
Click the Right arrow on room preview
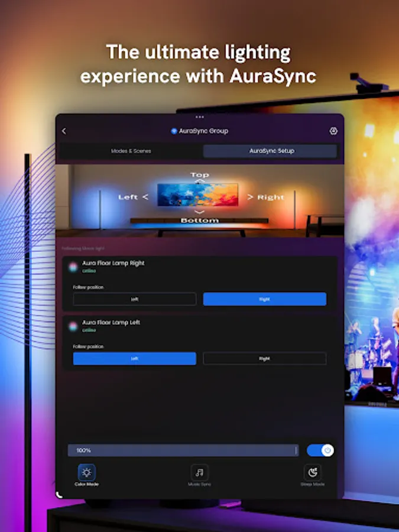point(250,197)
